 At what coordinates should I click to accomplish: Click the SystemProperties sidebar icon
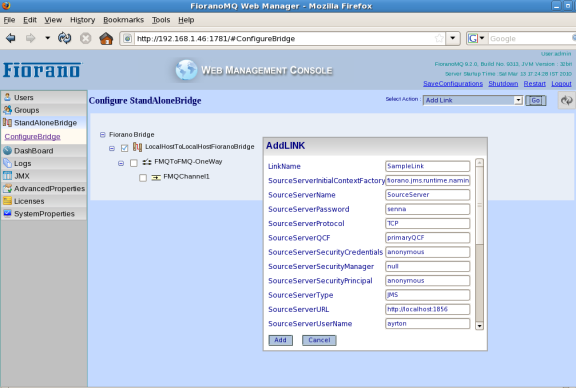[7, 213]
